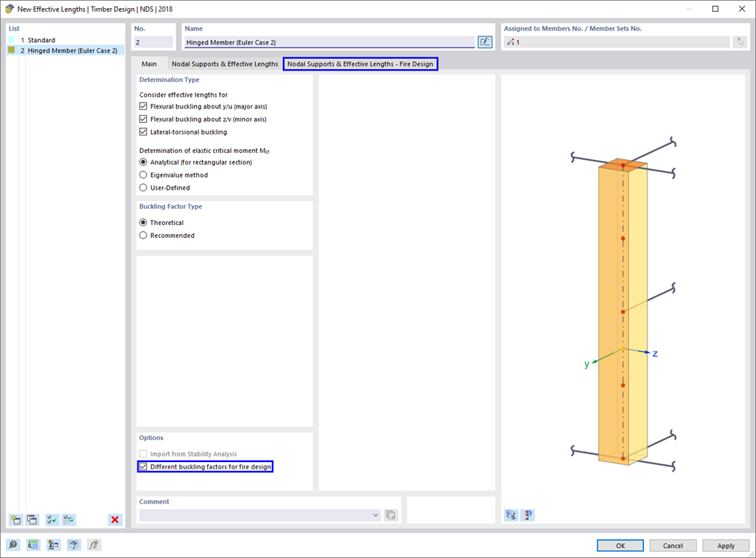
Task: Open Nodal Supports & Effective Lengths - Fire Design tab
Action: (x=360, y=64)
